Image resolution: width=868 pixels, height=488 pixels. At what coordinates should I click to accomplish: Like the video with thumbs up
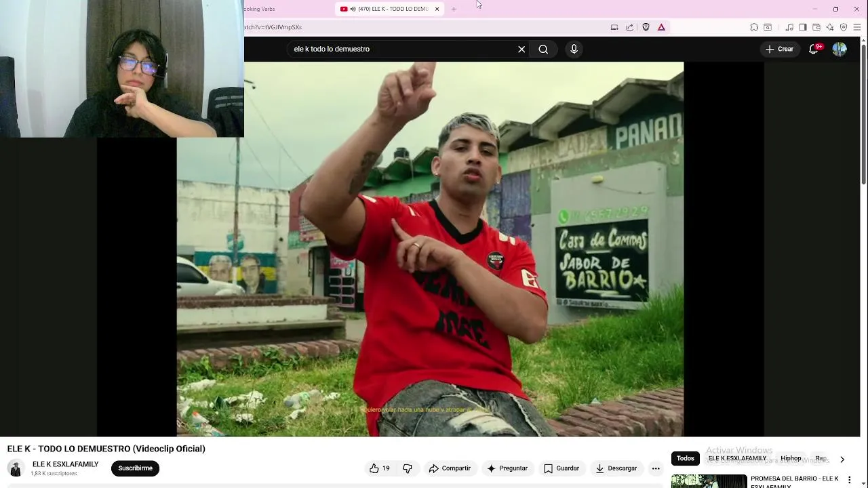pos(380,468)
